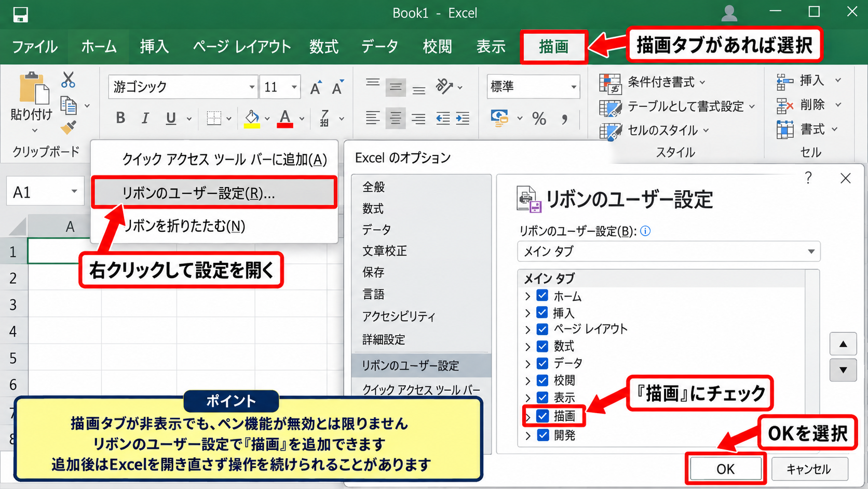Select 詳細設定 in options sidebar
868x489 pixels.
pyautogui.click(x=384, y=340)
